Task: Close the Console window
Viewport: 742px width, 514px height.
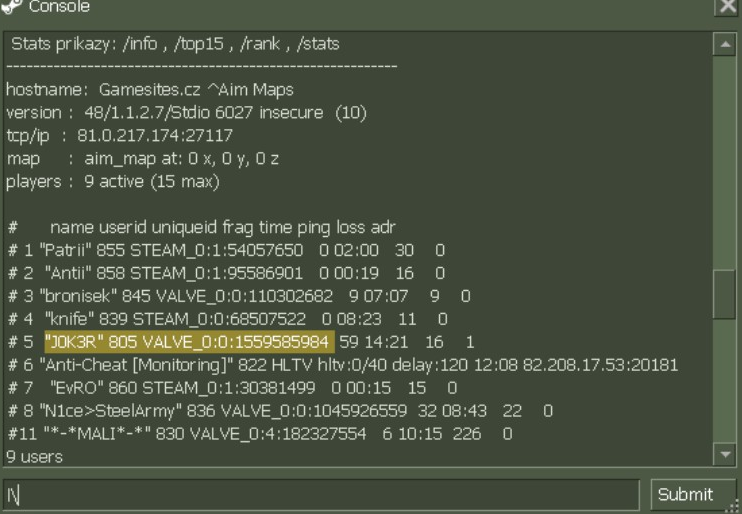Action: 728,7
